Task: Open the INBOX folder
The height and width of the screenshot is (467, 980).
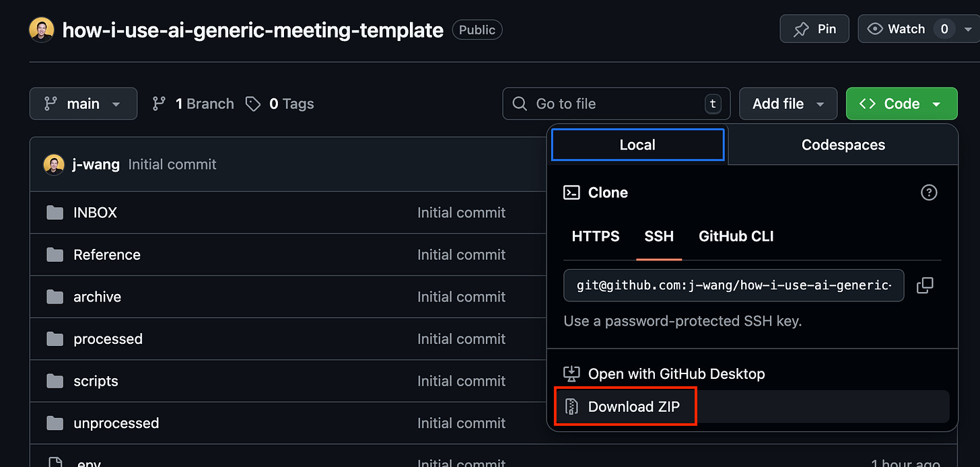Action: [95, 213]
